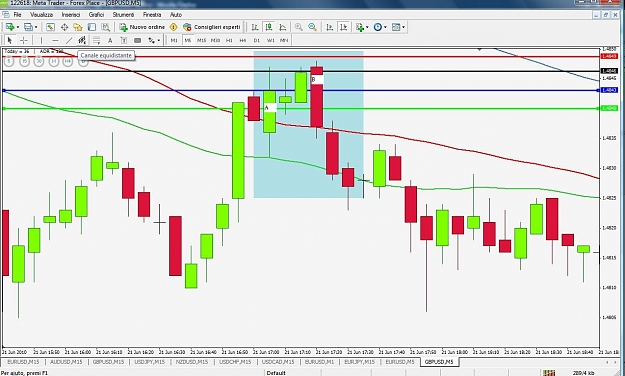Open the New Chart icon
The image size is (625, 376).
coord(10,27)
